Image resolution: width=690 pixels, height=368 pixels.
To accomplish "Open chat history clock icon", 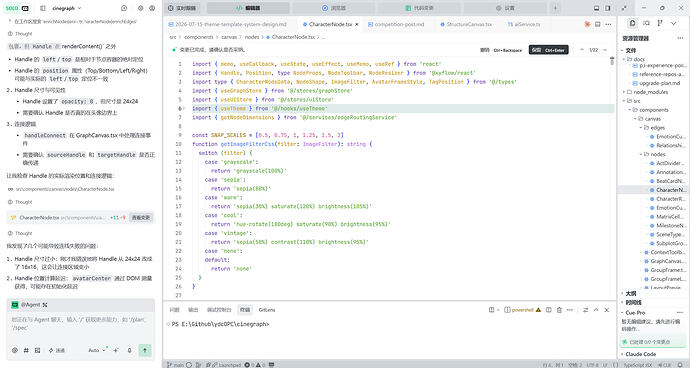I will point(124,8).
